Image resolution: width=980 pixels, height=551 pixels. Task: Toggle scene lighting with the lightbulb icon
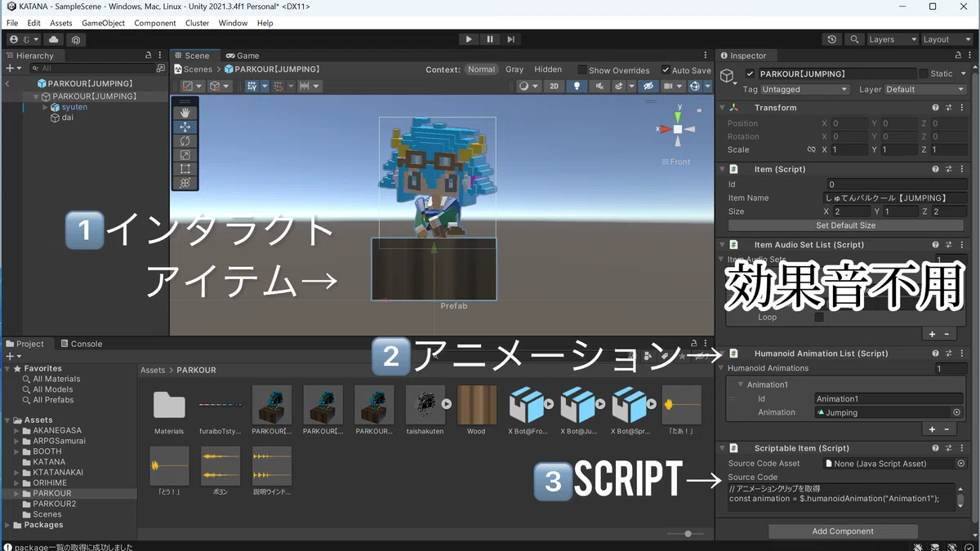coord(577,86)
